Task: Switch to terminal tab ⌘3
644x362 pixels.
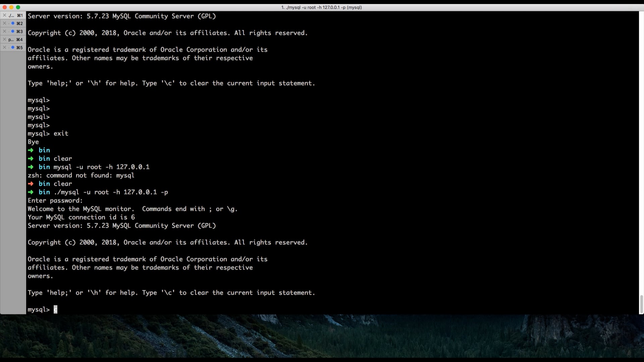Action: (19, 32)
